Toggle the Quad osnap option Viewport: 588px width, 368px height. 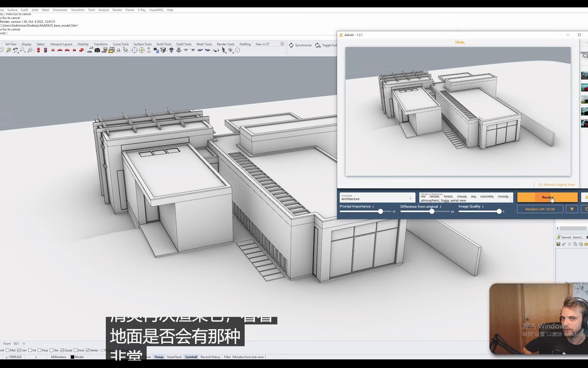(62, 350)
